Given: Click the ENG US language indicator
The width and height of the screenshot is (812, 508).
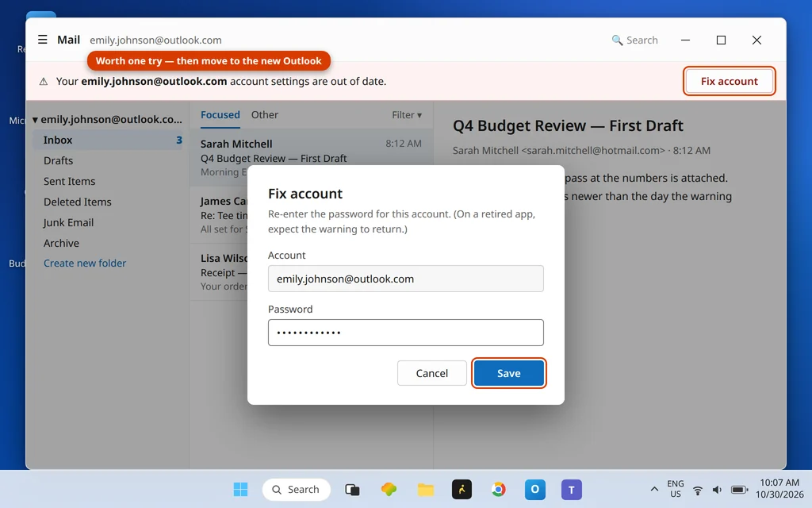Looking at the screenshot, I should [676, 489].
